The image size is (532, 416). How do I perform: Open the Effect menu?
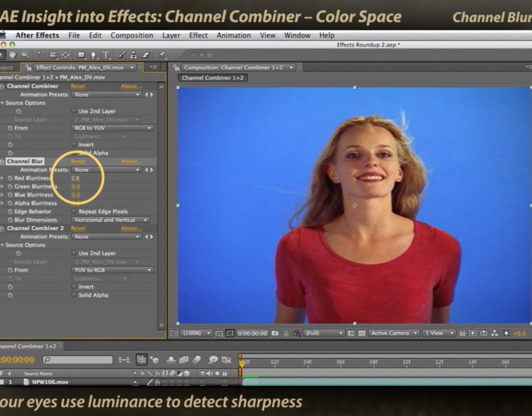[198, 35]
